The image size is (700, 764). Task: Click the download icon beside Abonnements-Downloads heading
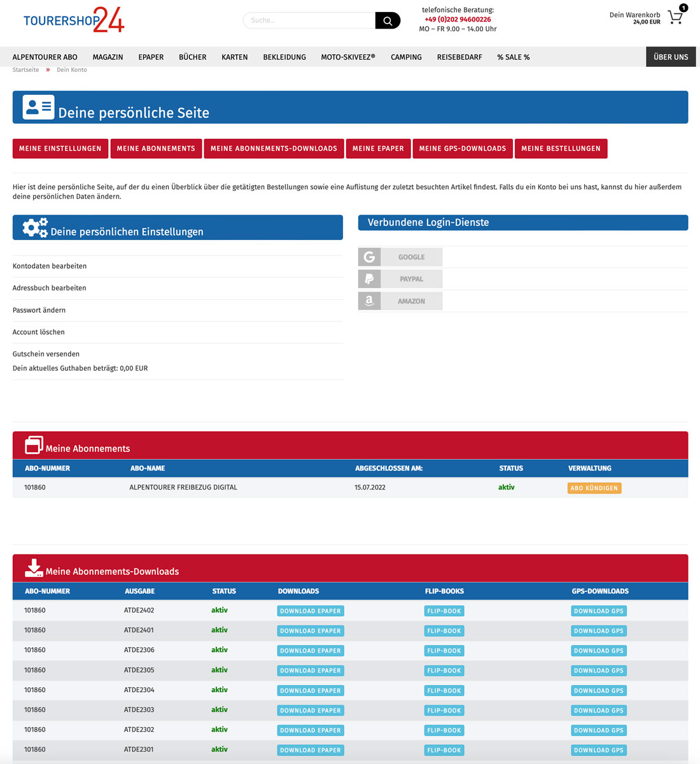(34, 567)
